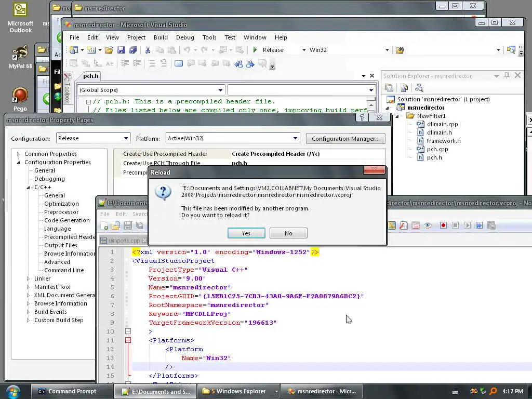Click the Add New Item icon in Visual Studio toolbar
Image resolution: width=532 pixels, height=399 pixels.
pyautogui.click(x=91, y=50)
